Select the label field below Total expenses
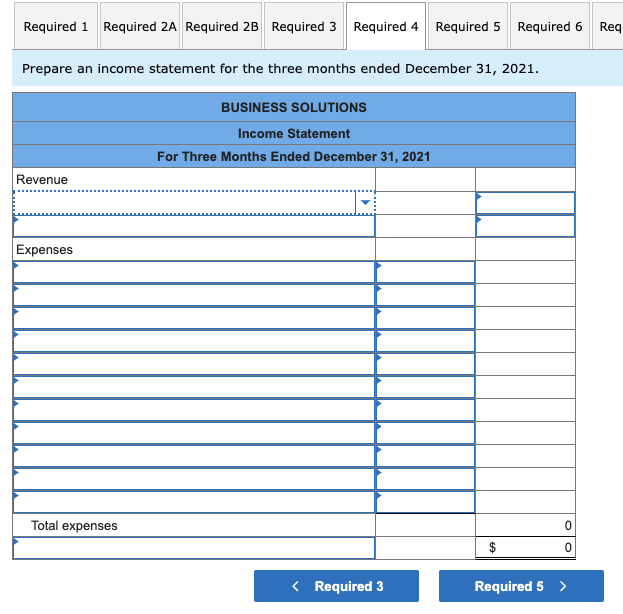Image resolution: width=623 pixels, height=614 pixels. (194, 548)
